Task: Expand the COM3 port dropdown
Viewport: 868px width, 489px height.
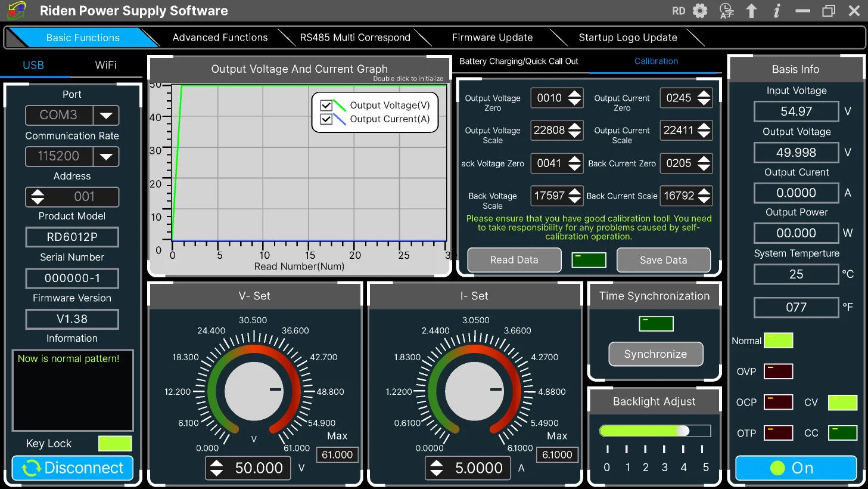Action: 106,116
